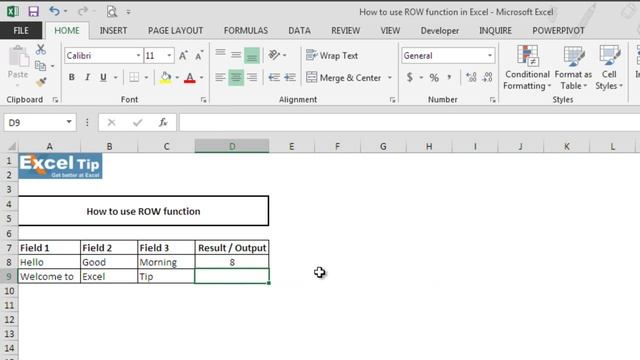This screenshot has height=360, width=640.
Task: Copy the selection
Action: (x=40, y=66)
